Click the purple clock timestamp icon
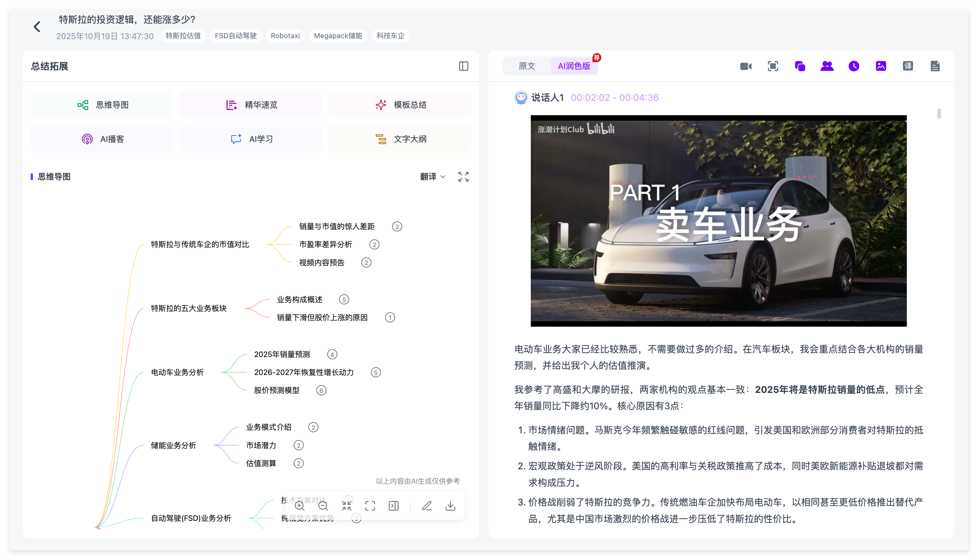Viewport: 978px width, 560px height. click(x=854, y=66)
